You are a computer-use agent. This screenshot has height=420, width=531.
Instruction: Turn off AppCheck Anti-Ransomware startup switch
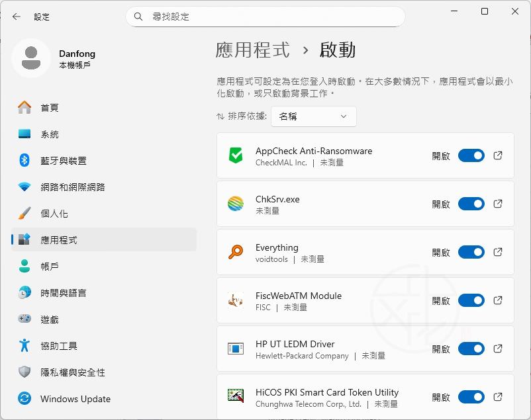point(471,155)
